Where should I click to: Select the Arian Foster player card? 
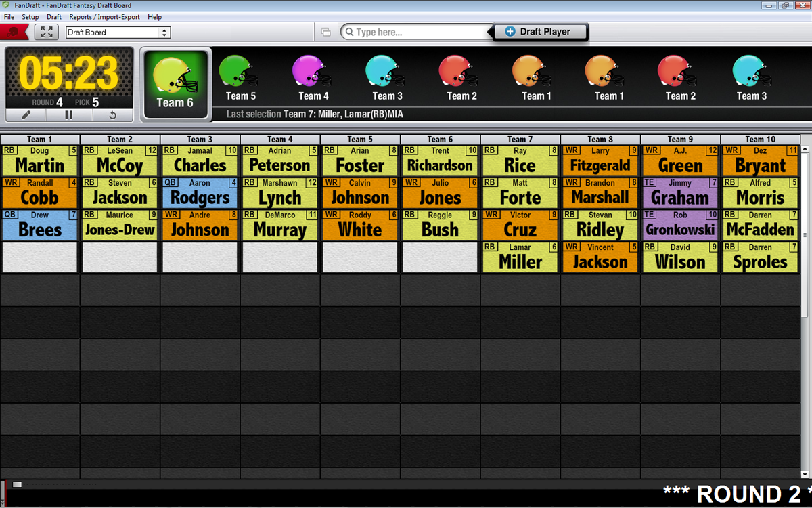[360, 161]
